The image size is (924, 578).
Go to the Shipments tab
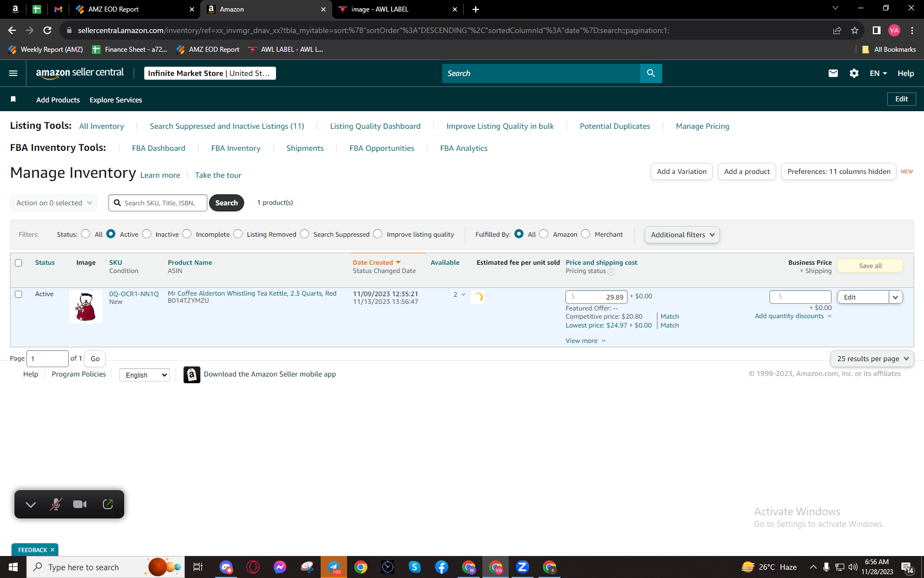click(305, 148)
